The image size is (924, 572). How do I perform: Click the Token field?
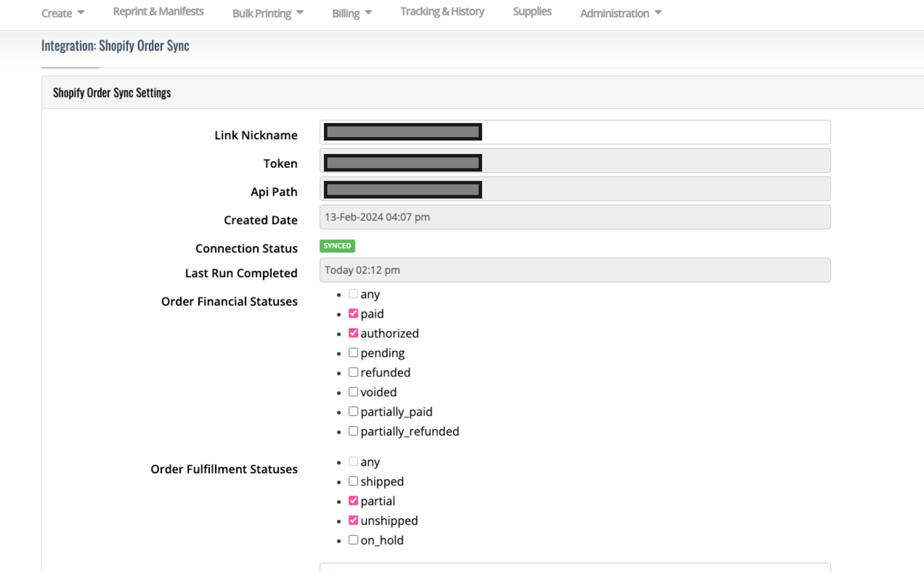[x=575, y=160]
